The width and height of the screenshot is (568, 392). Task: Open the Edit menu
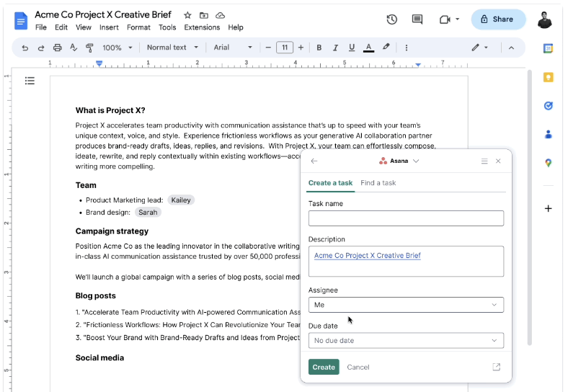(61, 27)
